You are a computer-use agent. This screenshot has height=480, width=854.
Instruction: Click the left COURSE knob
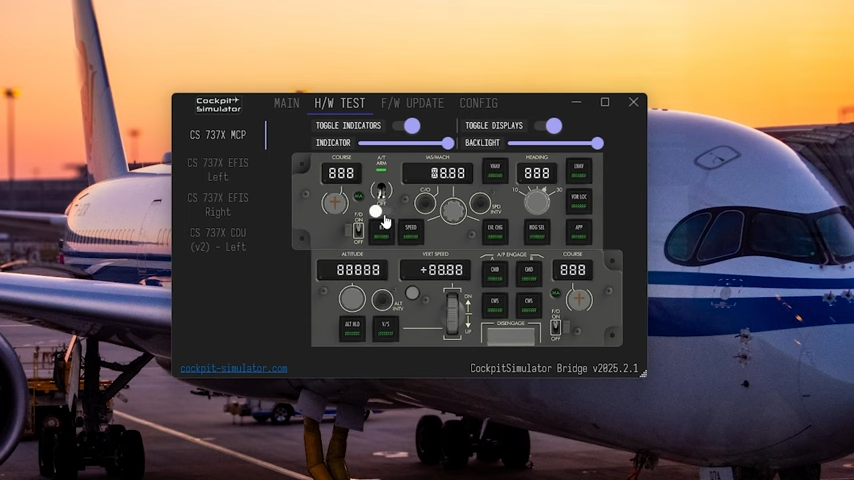click(334, 203)
